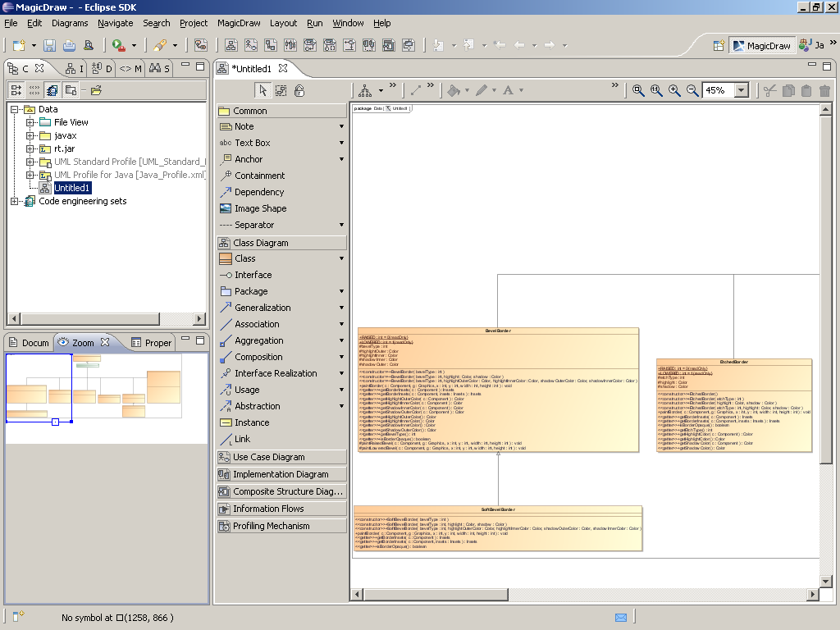This screenshot has width=840, height=630.
Task: Click the blue viewport rectangle in Zoom panel
Action: coord(39,387)
